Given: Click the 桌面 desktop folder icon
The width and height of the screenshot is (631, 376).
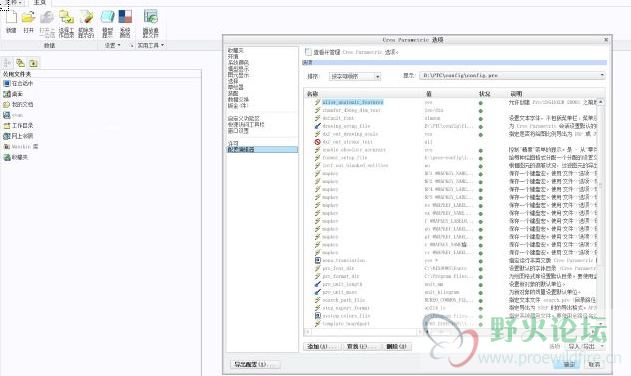Looking at the screenshot, I should (x=6, y=94).
